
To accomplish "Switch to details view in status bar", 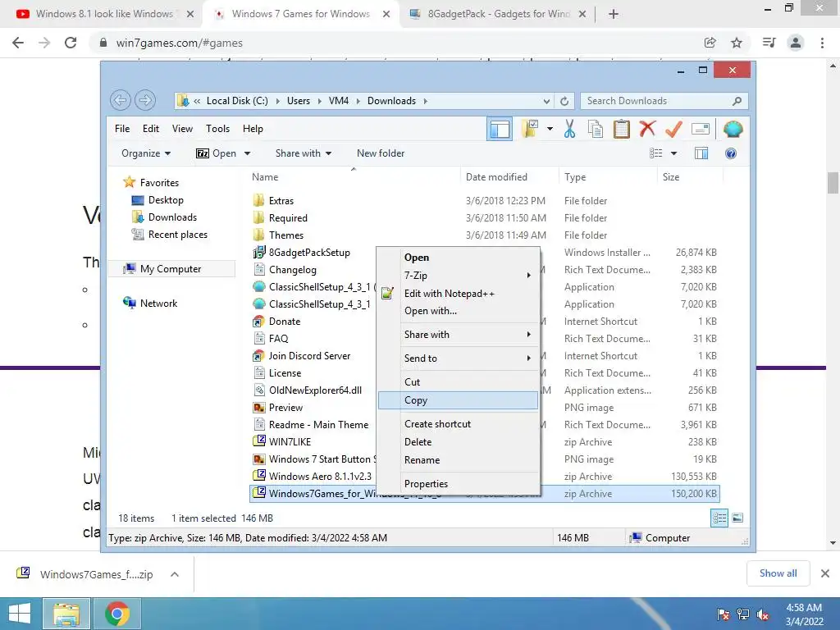I will click(719, 518).
